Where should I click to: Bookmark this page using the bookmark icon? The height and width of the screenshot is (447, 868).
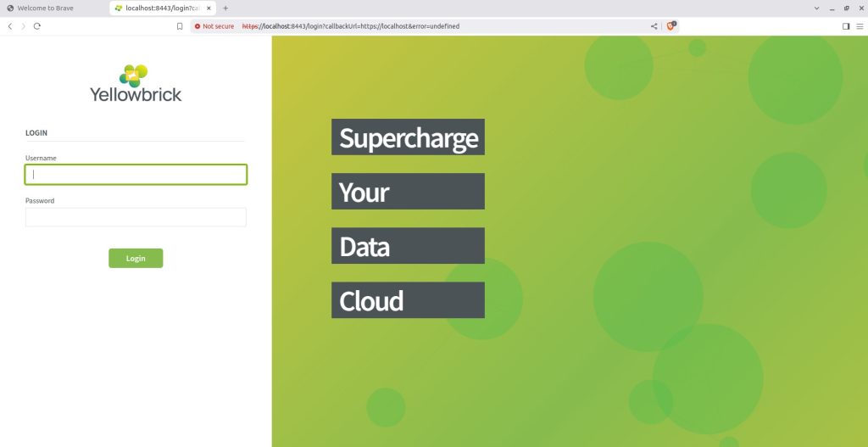pos(180,26)
